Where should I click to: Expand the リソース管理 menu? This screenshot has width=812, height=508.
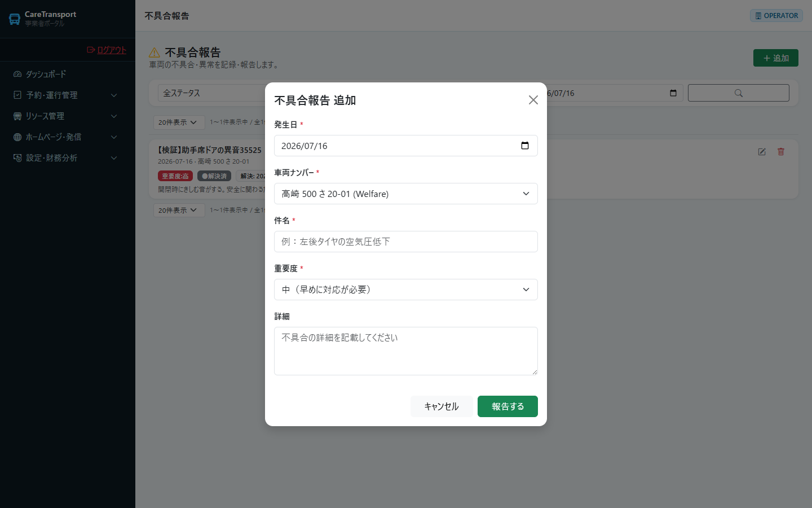(x=68, y=116)
